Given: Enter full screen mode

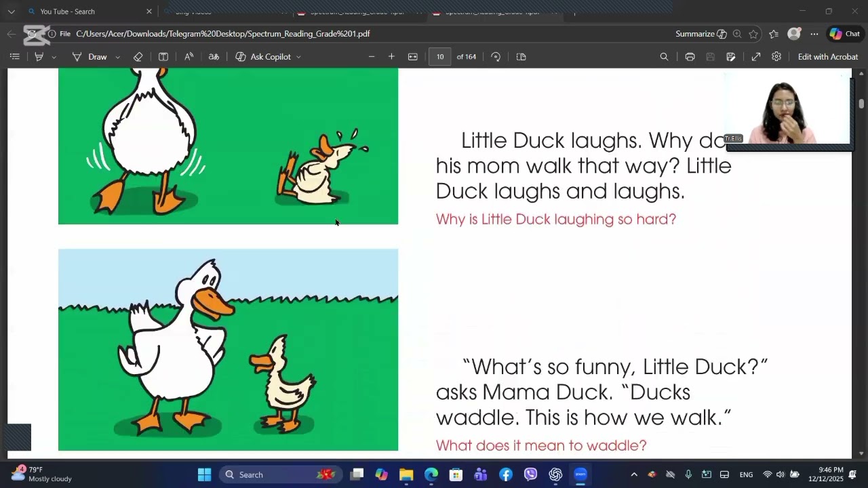Looking at the screenshot, I should [x=756, y=57].
